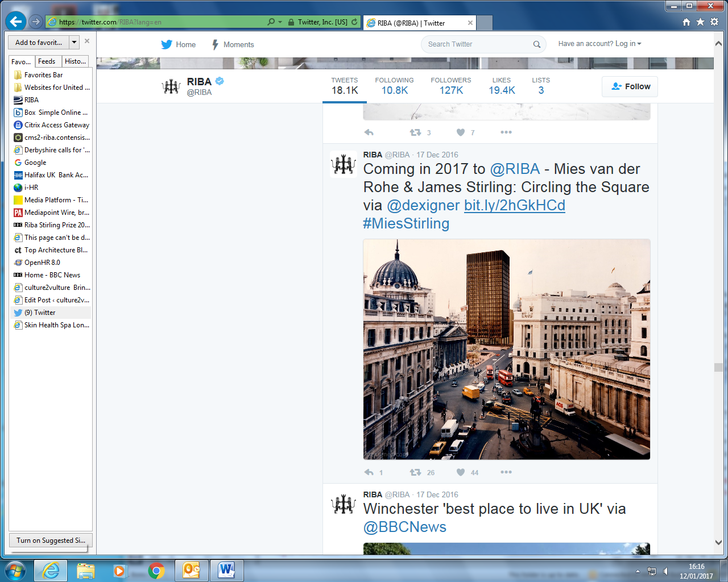Open Favorites star icon in browser toolbar
The height and width of the screenshot is (582, 728).
(x=700, y=22)
